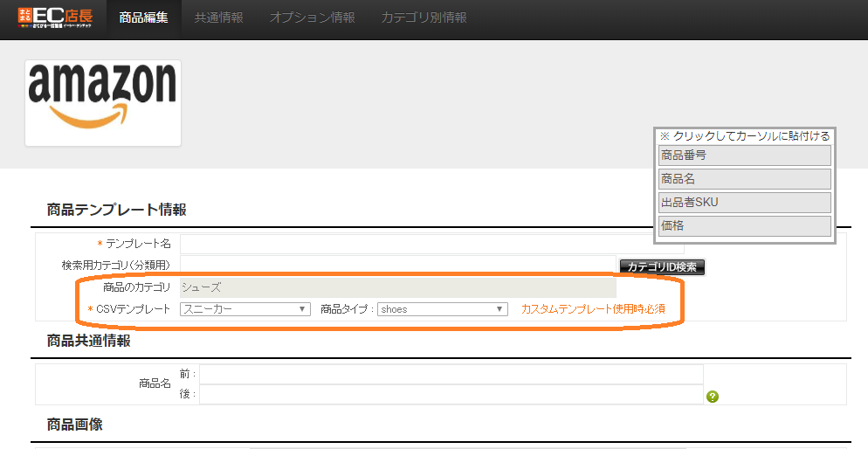Viewport: 868px width, 449px height.
Task: Click the 商品のカテゴリ field showing シューズ
Action: [397, 287]
